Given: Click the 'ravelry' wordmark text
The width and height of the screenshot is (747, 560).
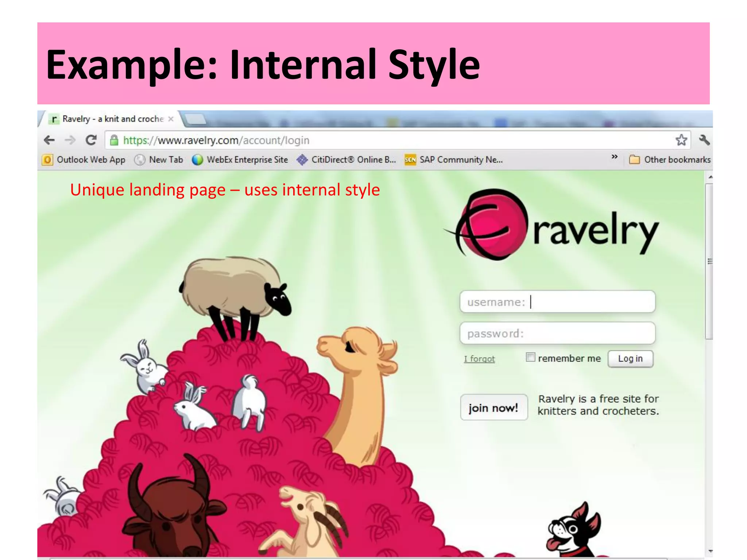Looking at the screenshot, I should (596, 232).
